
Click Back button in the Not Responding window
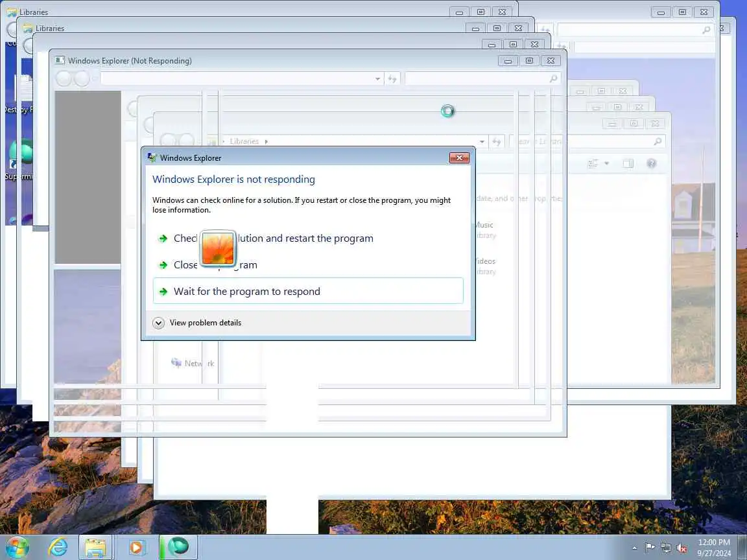coord(64,78)
